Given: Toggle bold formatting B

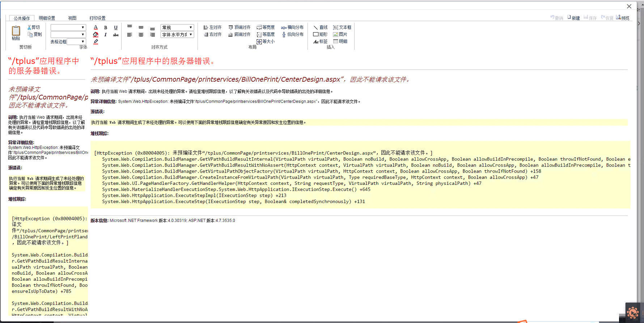Looking at the screenshot, I should pyautogui.click(x=106, y=27).
